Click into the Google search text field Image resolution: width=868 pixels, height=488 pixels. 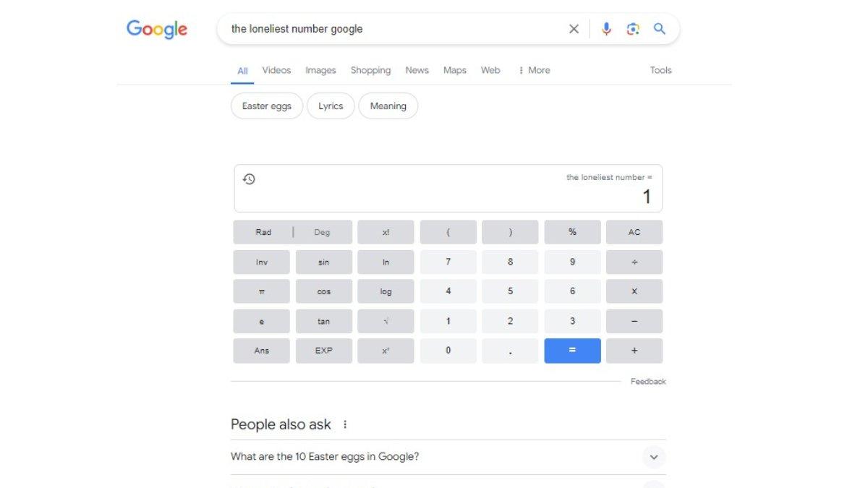click(391, 29)
